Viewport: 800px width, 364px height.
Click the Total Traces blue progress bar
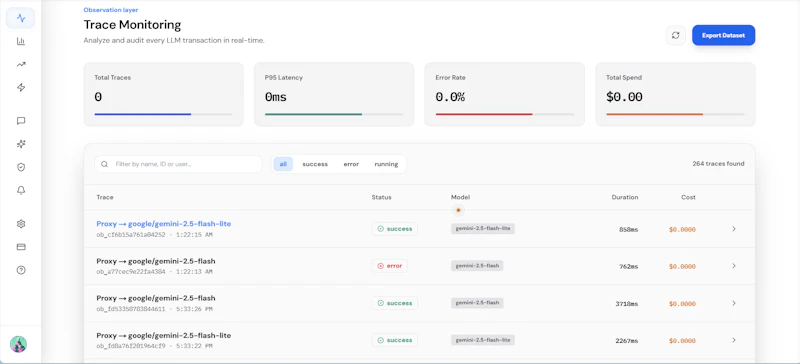pyautogui.click(x=163, y=114)
